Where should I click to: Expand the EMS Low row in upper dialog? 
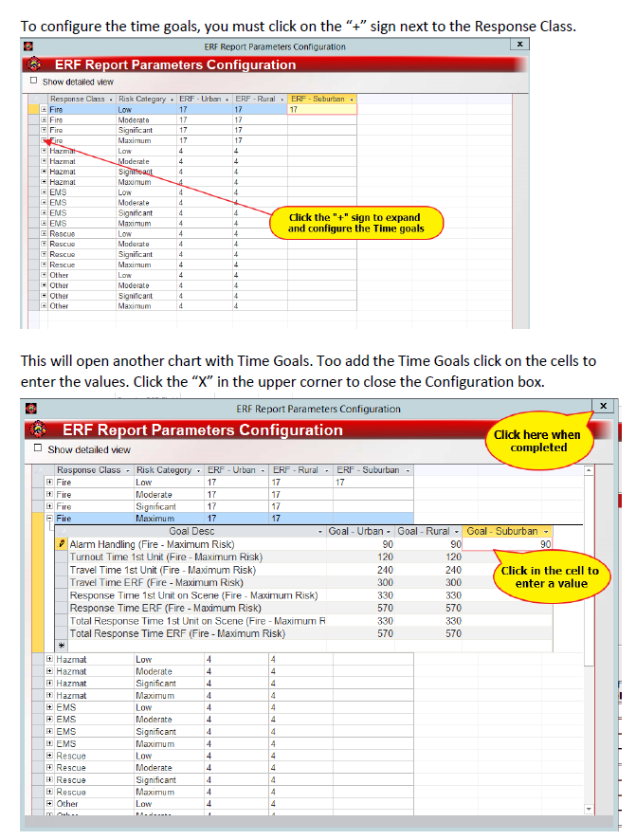(x=45, y=192)
